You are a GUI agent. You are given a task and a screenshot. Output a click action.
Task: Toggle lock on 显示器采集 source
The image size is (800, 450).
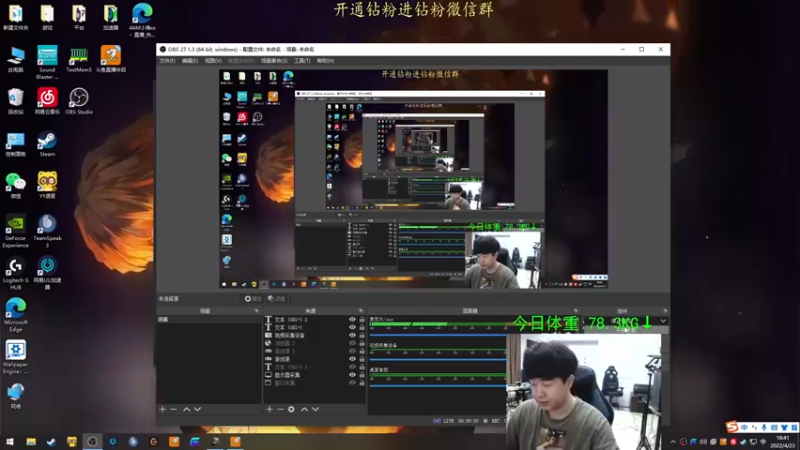point(362,374)
